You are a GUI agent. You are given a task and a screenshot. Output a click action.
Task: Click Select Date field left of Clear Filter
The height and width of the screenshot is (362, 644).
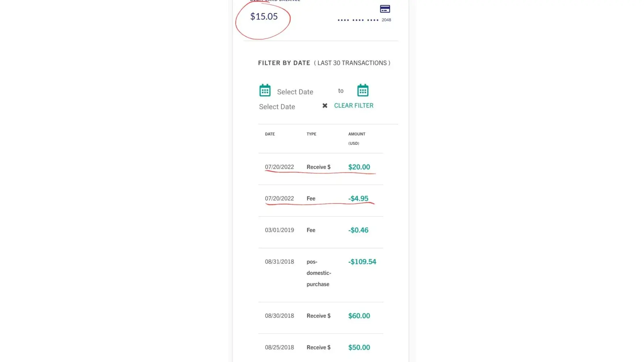click(277, 107)
